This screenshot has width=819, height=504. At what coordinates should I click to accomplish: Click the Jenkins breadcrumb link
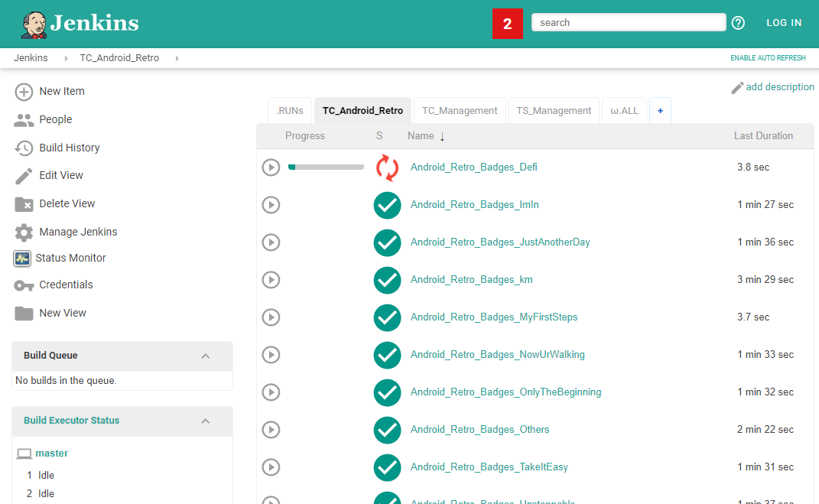pyautogui.click(x=31, y=58)
